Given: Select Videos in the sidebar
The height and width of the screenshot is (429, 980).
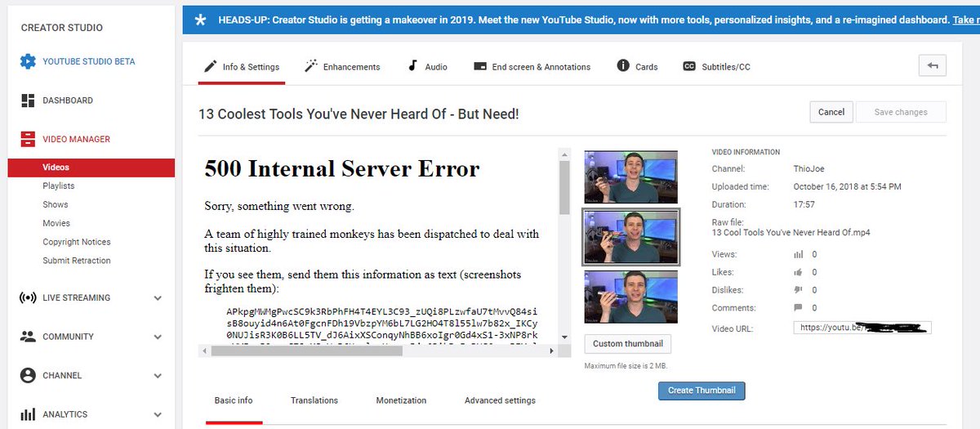Looking at the screenshot, I should click(91, 168).
